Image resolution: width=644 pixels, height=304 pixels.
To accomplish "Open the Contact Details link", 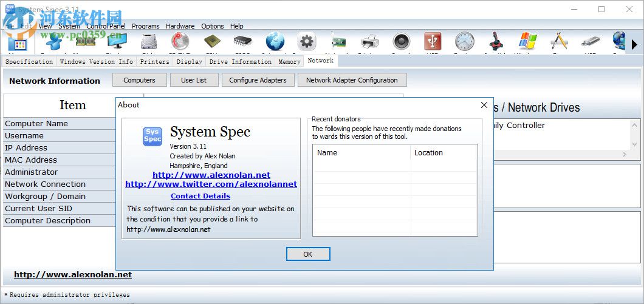I will (x=200, y=196).
